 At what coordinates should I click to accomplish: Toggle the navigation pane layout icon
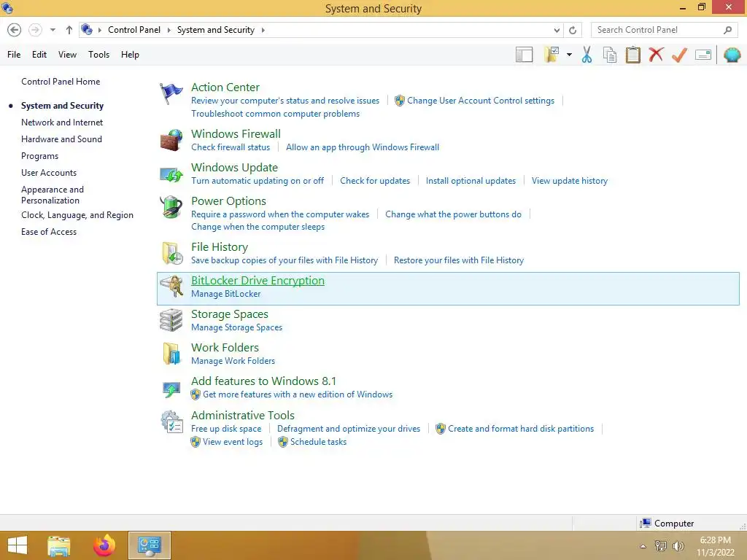(524, 55)
